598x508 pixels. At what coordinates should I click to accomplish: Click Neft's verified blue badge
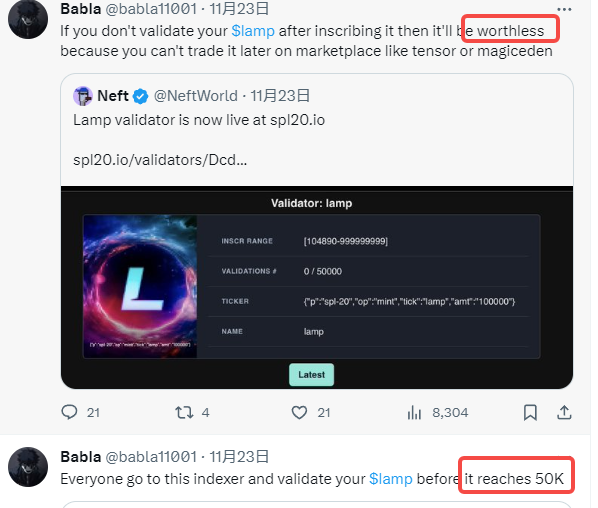(x=141, y=96)
